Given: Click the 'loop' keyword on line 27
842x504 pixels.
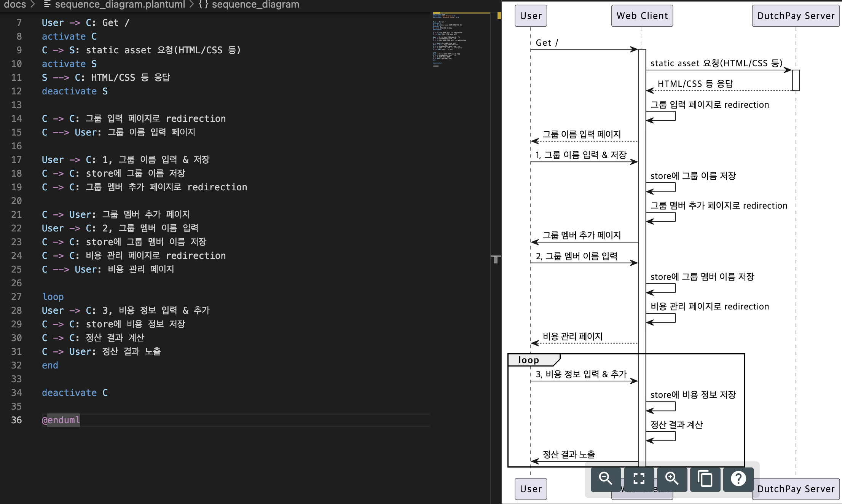Looking at the screenshot, I should tap(53, 297).
